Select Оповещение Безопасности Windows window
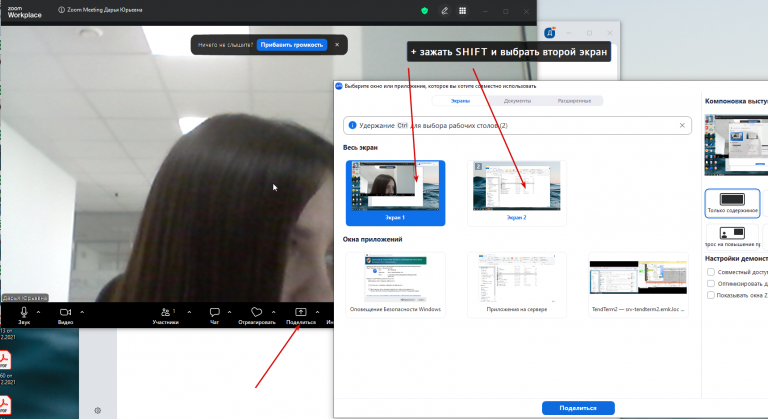The width and height of the screenshot is (768, 419). 395,285
